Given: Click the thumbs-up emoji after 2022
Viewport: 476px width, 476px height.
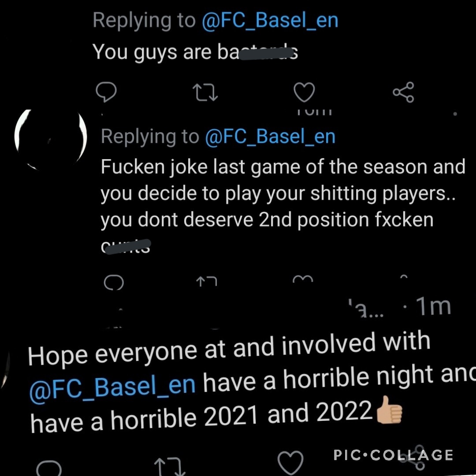Looking at the screenshot, I should coord(389,409).
